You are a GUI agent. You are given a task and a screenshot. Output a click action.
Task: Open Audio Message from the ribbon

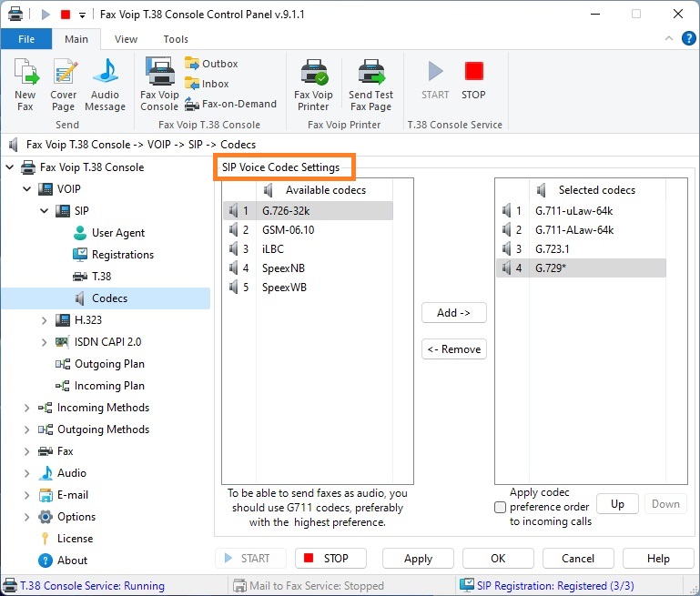pyautogui.click(x=105, y=85)
